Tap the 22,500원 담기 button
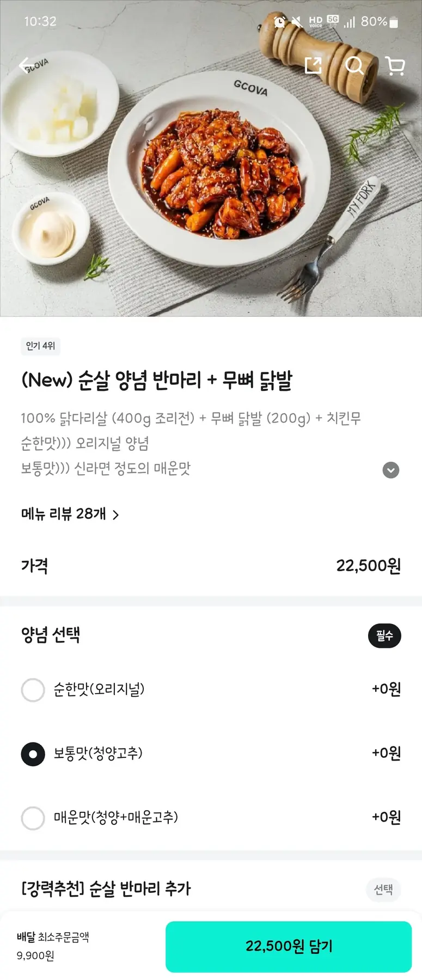Image resolution: width=422 pixels, height=980 pixels. click(x=288, y=946)
